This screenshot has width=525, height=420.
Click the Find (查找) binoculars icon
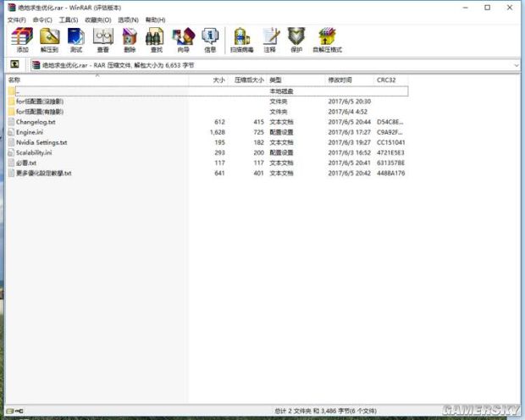[x=155, y=37]
